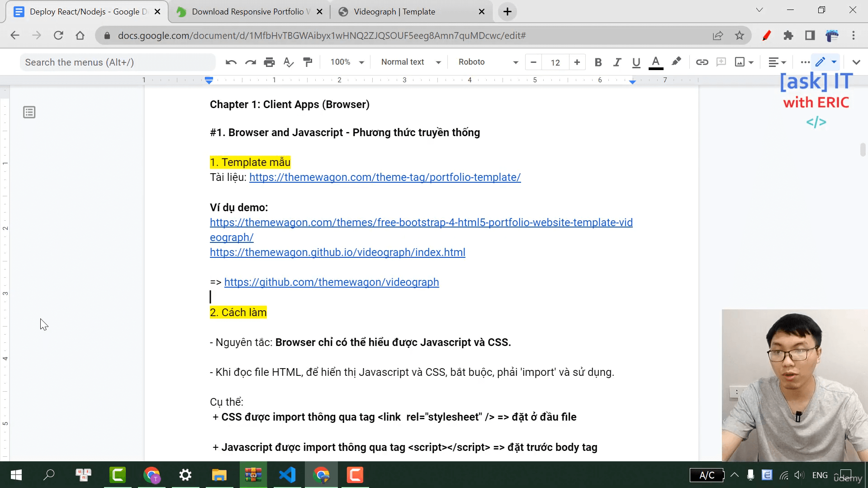Go to the browser home page
Screen dimensions: 868x488
(80, 36)
